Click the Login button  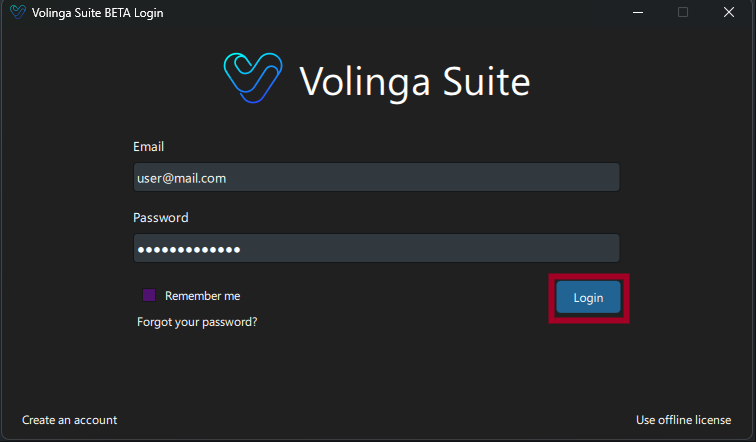(588, 297)
